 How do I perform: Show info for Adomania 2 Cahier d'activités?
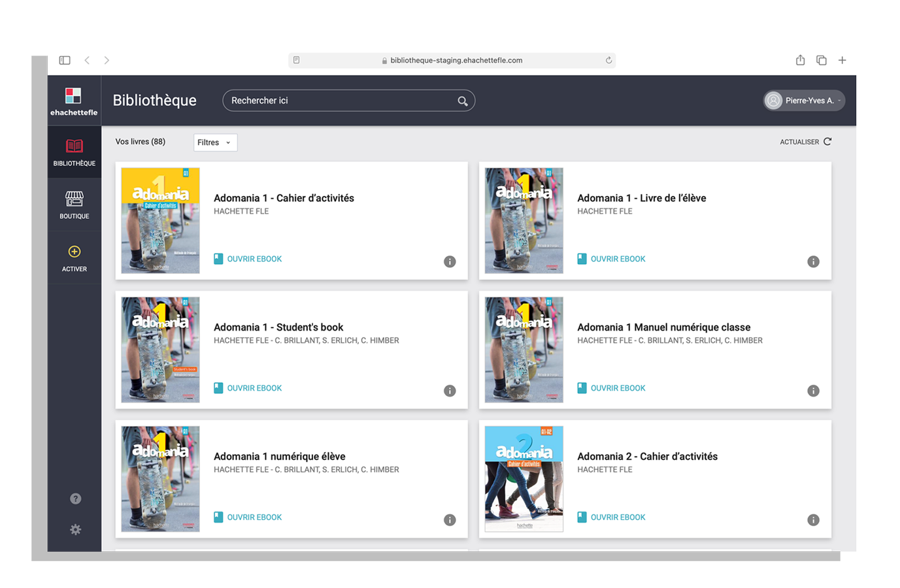(813, 520)
